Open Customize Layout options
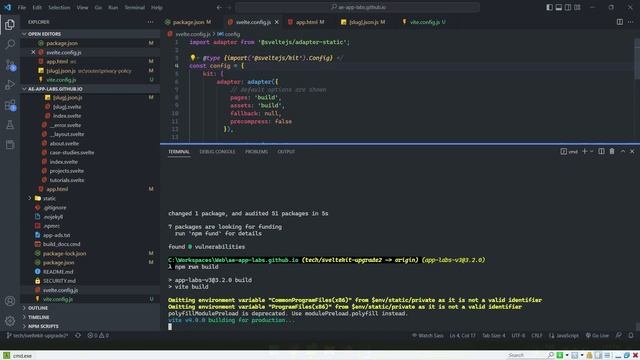 (577, 7)
